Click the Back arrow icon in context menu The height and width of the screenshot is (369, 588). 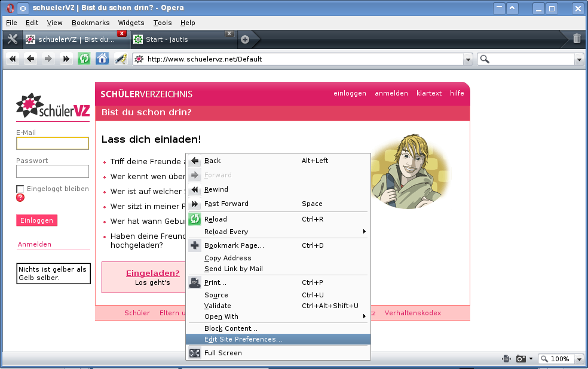tap(195, 161)
